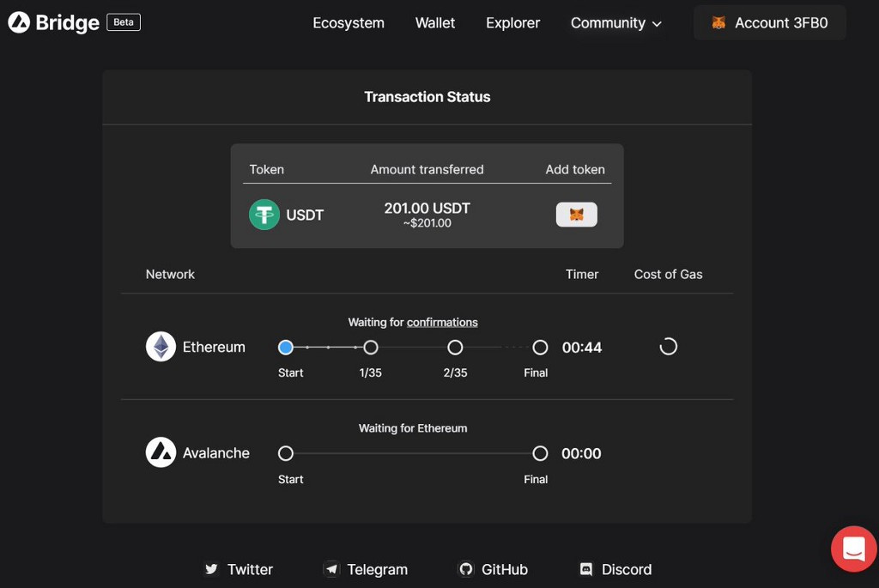
Task: Click the GitHub octocat icon
Action: (466, 569)
